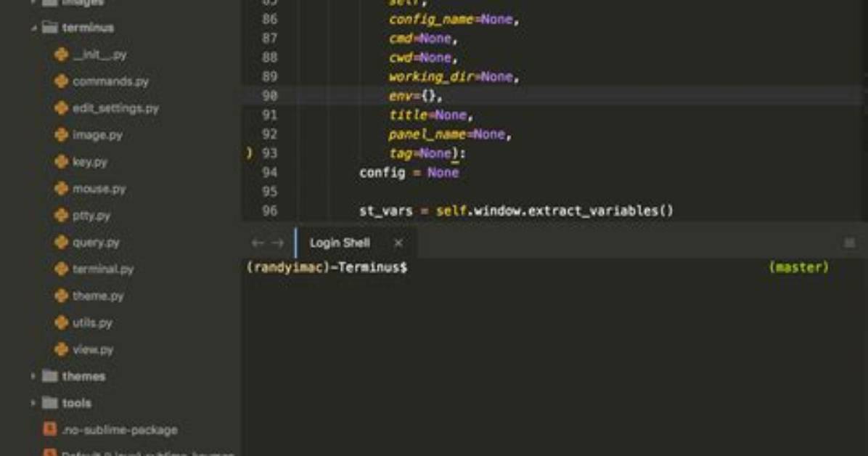Open edit_settings.py file
Viewport: 868px width, 456px height.
click(x=115, y=108)
